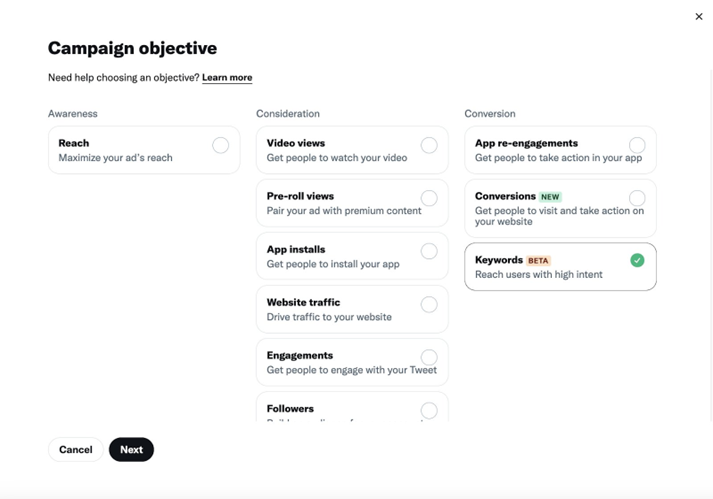Choose the App re-engagements radio button

pyautogui.click(x=637, y=145)
